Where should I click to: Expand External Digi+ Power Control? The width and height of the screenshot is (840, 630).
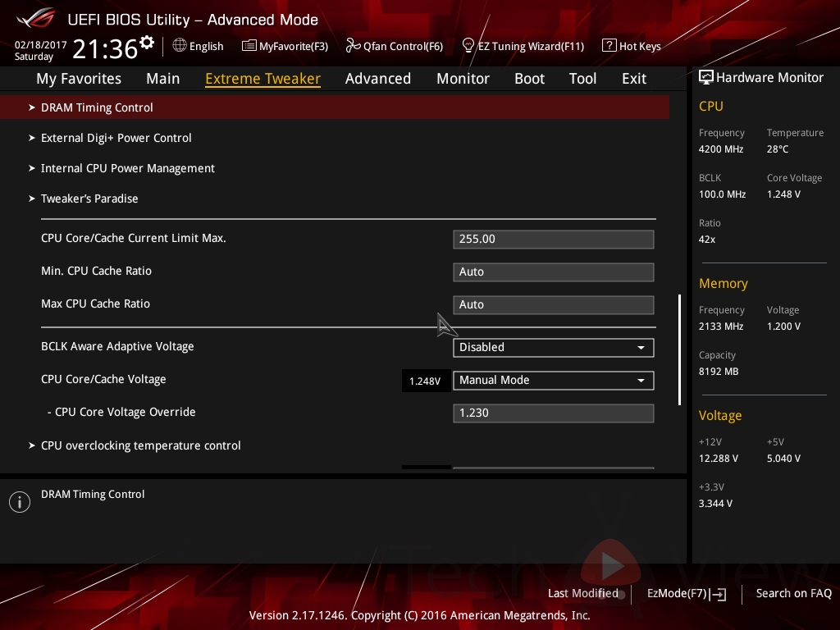tap(116, 138)
